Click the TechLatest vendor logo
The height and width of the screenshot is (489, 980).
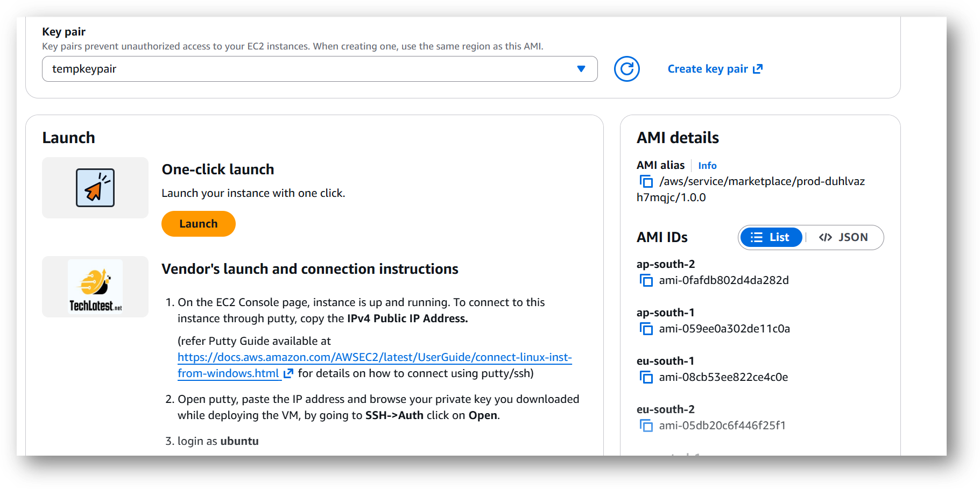coord(95,287)
